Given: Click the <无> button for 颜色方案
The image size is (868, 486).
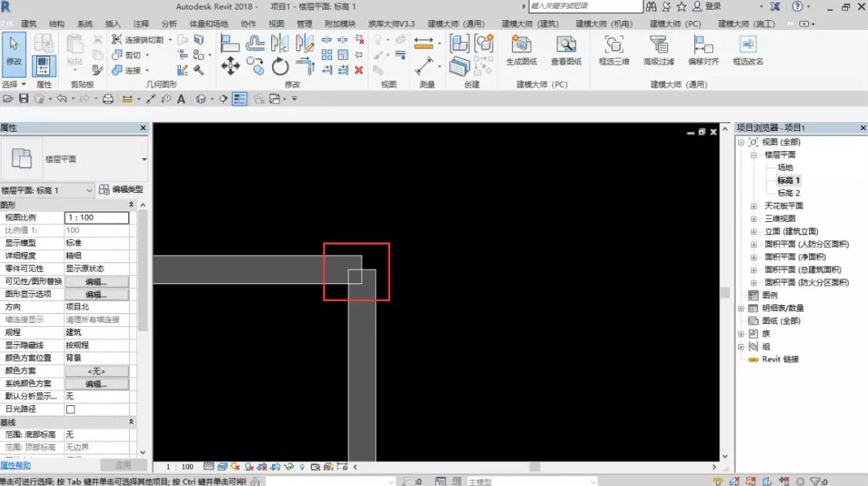Looking at the screenshot, I should pyautogui.click(x=97, y=371).
